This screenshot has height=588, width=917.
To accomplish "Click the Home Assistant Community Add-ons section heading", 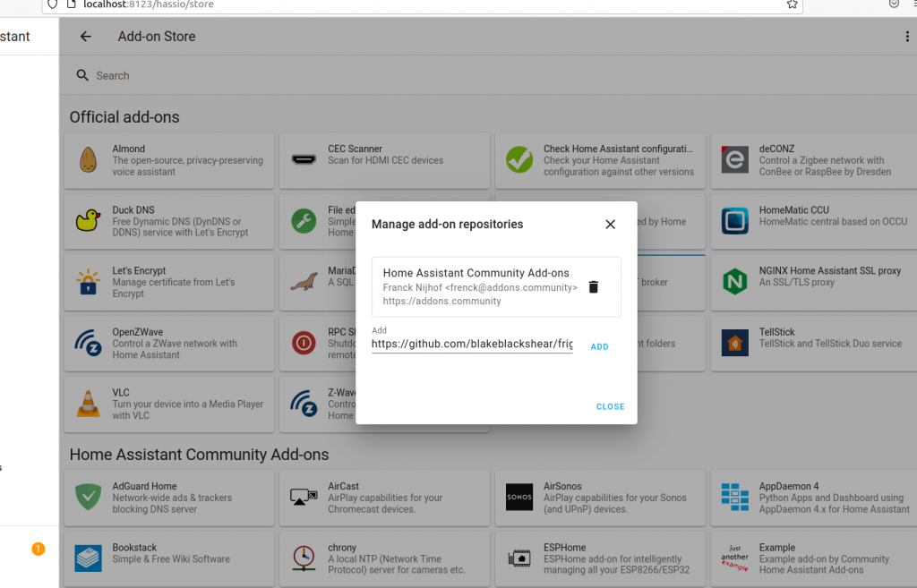I will [200, 455].
